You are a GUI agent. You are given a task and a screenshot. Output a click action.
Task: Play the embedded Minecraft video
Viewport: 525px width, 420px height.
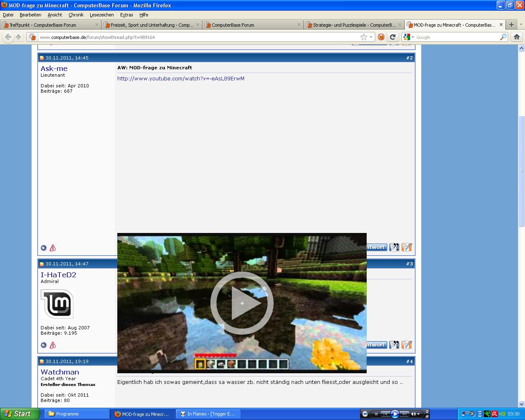pyautogui.click(x=242, y=303)
